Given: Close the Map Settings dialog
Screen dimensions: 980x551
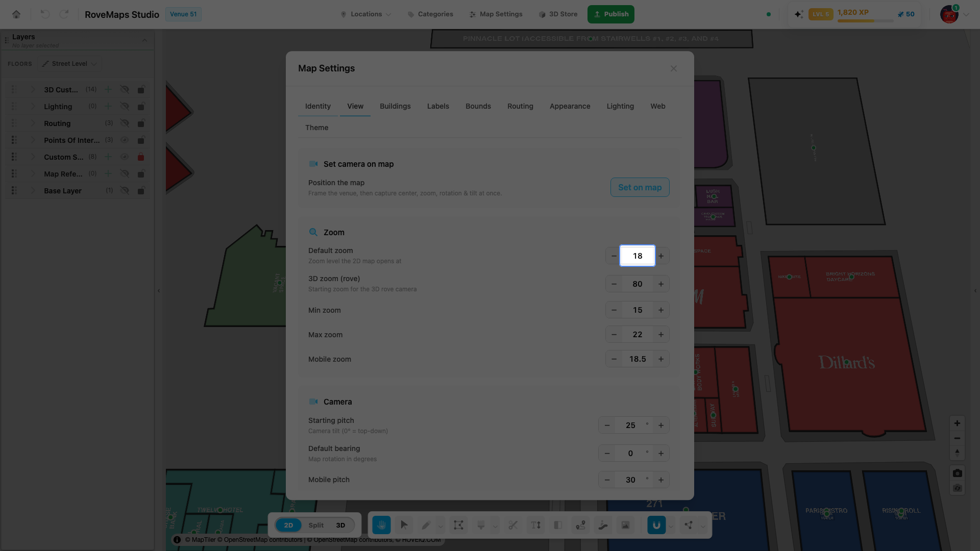Looking at the screenshot, I should (674, 68).
